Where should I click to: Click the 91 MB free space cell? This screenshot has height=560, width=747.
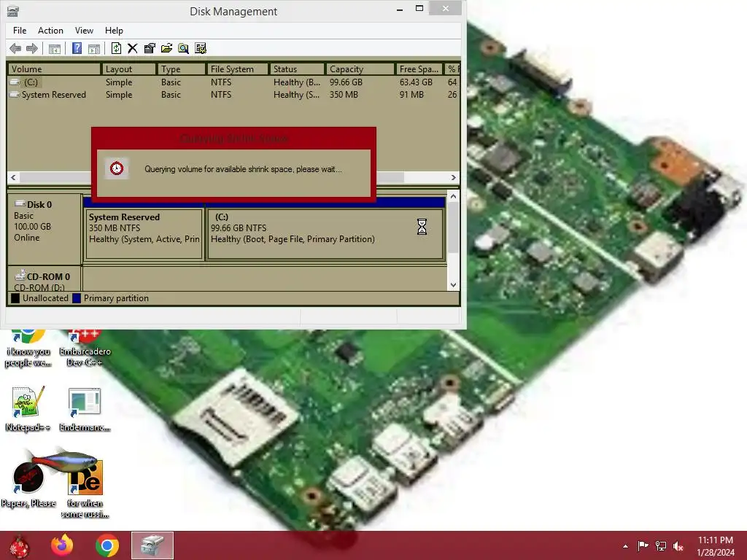pos(411,95)
